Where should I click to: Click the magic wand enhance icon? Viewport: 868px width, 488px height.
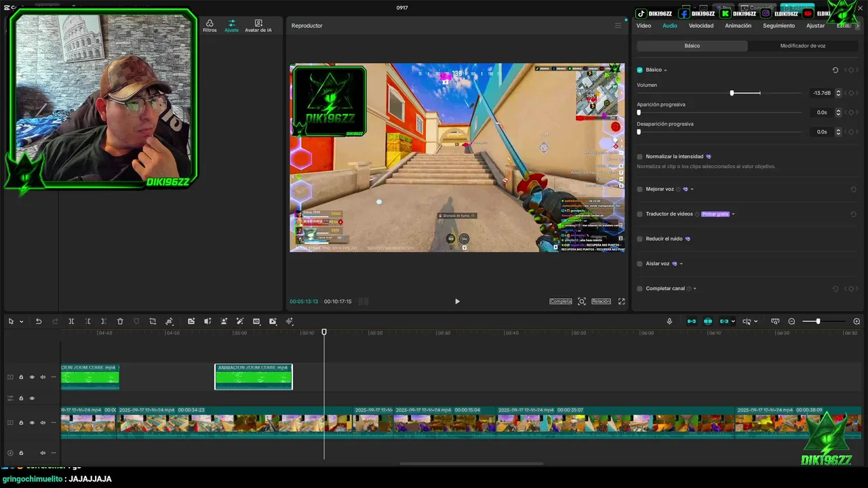point(240,321)
